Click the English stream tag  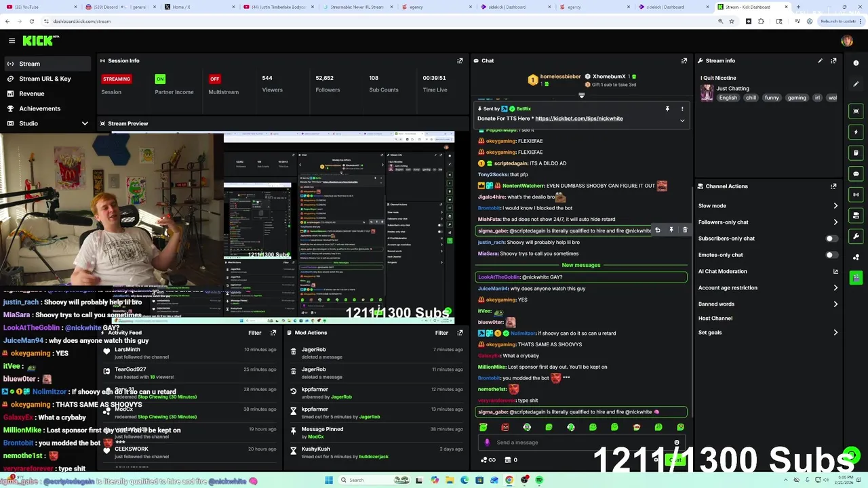728,98
